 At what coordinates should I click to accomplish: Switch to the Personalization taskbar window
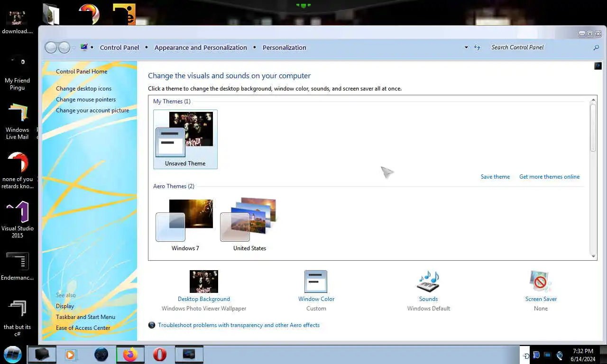point(189,355)
